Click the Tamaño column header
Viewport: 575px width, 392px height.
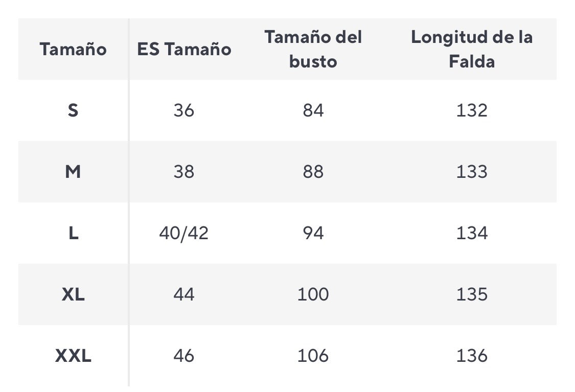coord(73,50)
